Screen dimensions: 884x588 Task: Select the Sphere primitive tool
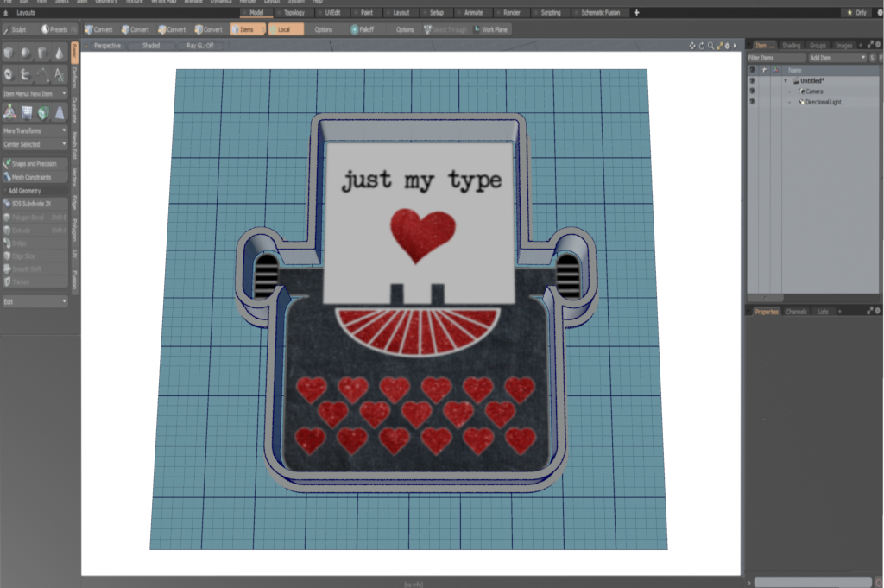pyautogui.click(x=26, y=54)
